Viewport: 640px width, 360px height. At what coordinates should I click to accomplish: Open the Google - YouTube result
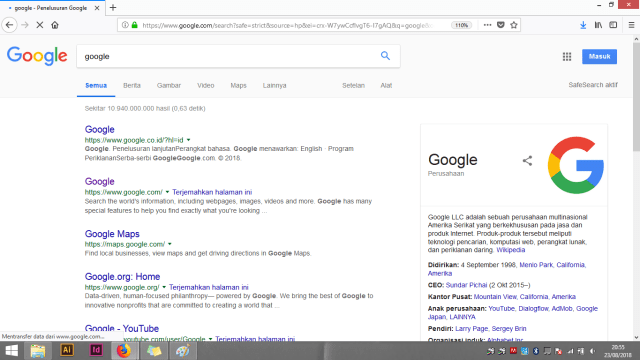(122, 329)
